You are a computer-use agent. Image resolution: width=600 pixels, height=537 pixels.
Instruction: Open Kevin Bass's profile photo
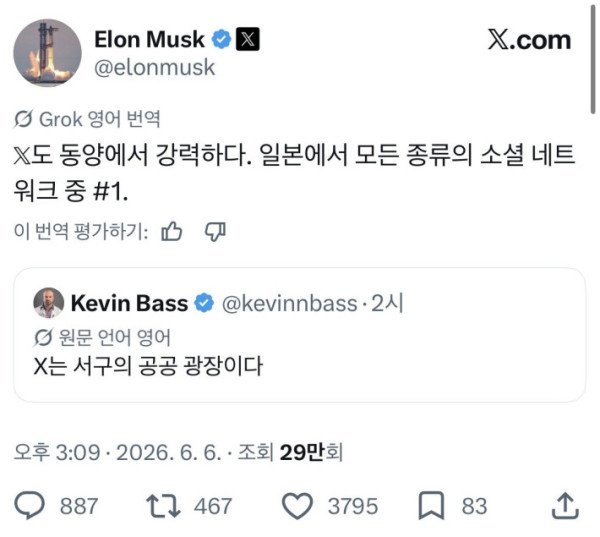(49, 303)
